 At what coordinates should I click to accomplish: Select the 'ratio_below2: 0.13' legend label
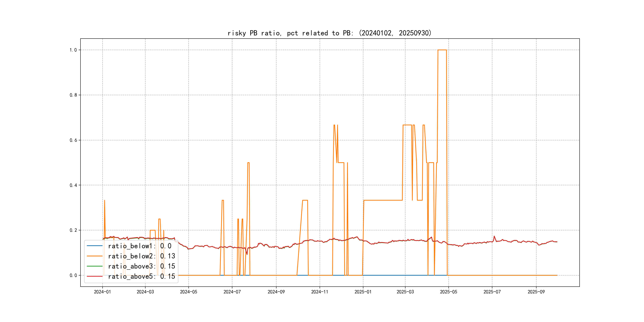(142, 256)
